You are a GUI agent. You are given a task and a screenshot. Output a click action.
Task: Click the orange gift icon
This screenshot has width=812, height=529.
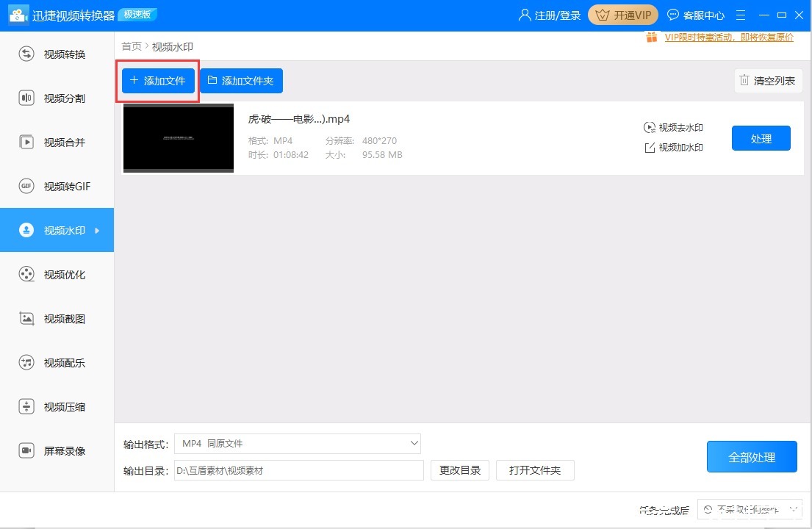(652, 37)
